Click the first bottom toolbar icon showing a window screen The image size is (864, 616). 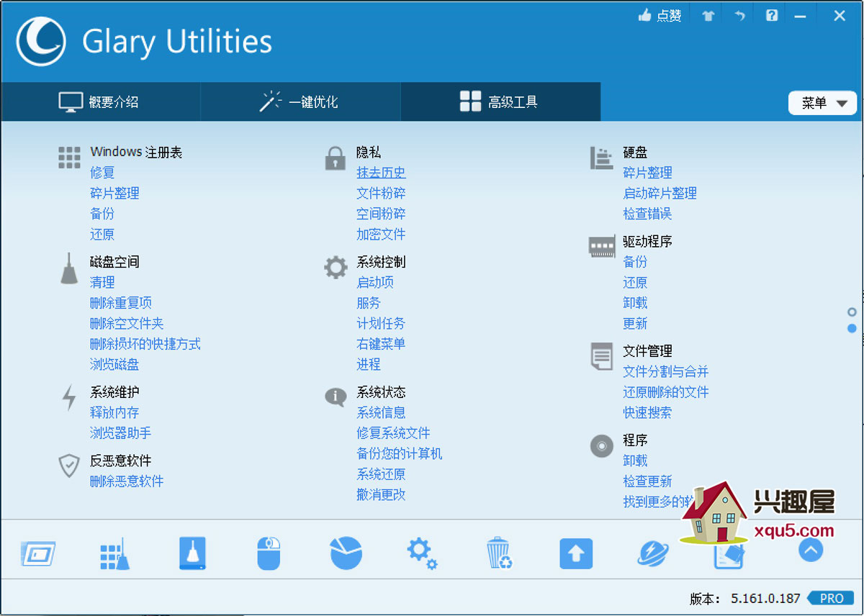click(38, 554)
